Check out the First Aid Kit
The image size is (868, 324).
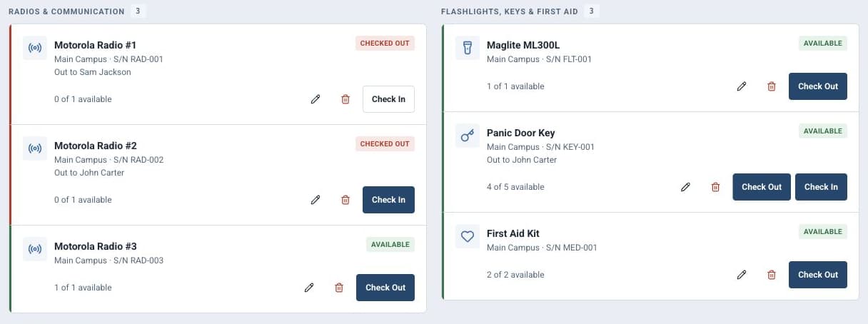[x=818, y=275]
